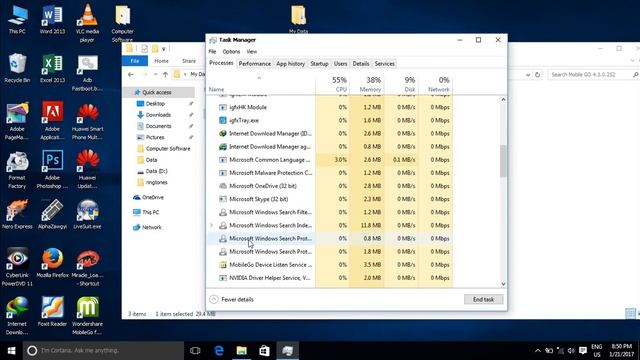Switch to the Details tab
Image resolution: width=640 pixels, height=360 pixels.
pos(361,64)
